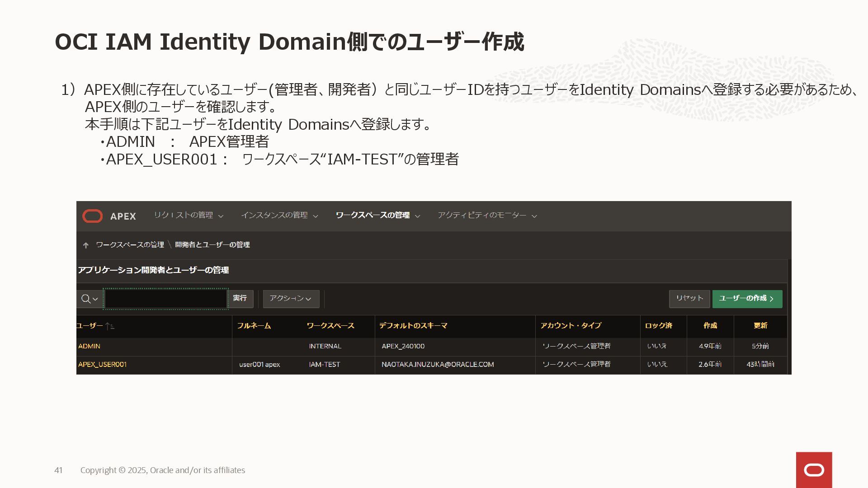868x488 pixels.
Task: Open the search column magnifier dropdown
Action: (90, 299)
